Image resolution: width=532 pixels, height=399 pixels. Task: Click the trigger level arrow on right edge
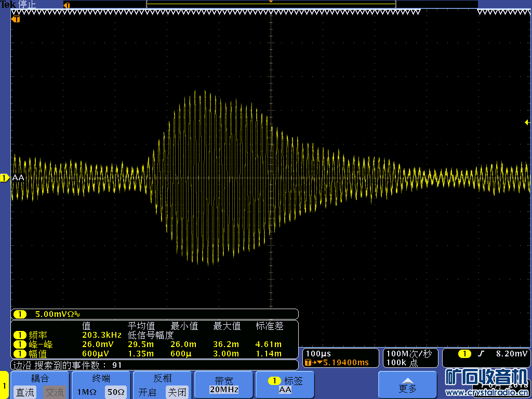[x=527, y=123]
